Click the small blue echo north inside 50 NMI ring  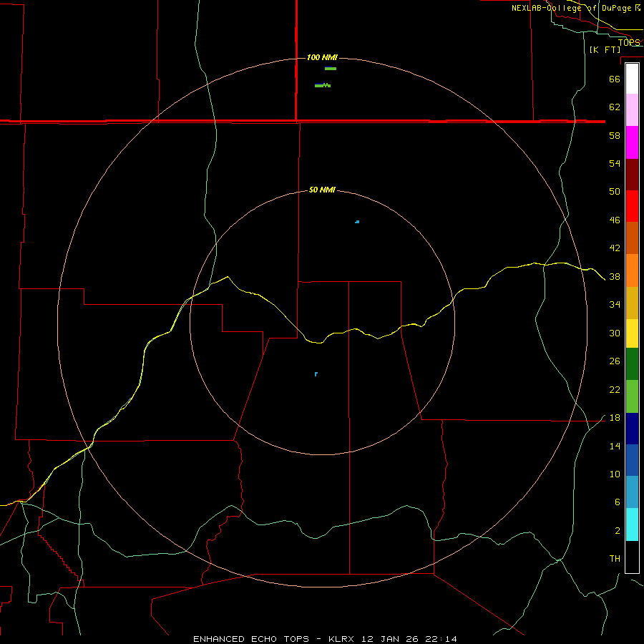click(x=357, y=222)
